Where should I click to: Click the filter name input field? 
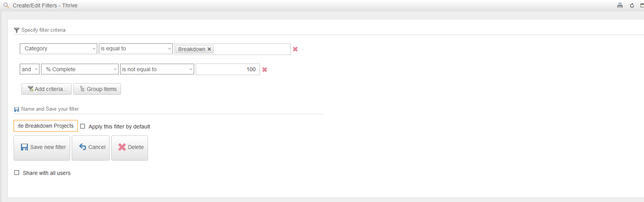[46, 126]
